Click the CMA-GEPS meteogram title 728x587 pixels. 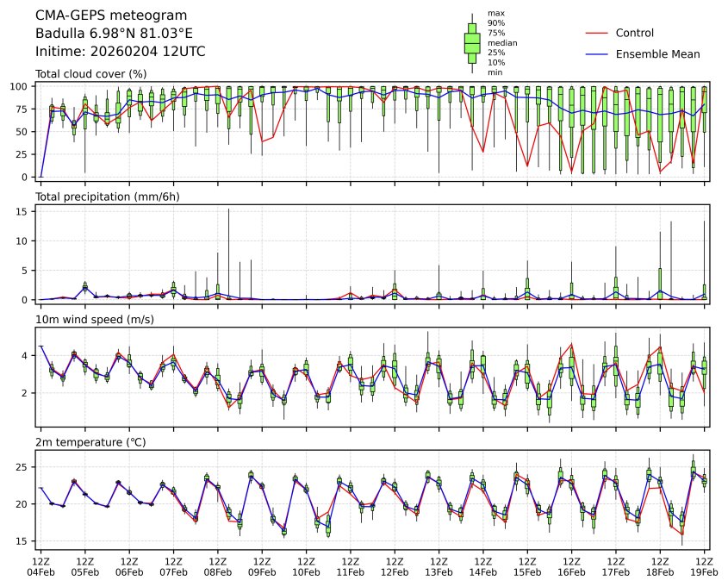pos(99,16)
